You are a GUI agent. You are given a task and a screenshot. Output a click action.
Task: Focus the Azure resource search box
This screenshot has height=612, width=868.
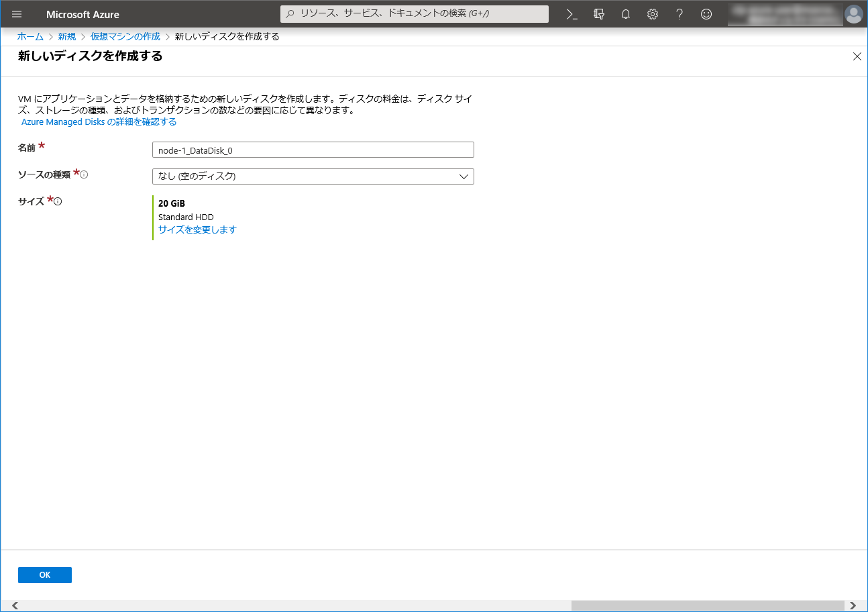click(x=415, y=14)
